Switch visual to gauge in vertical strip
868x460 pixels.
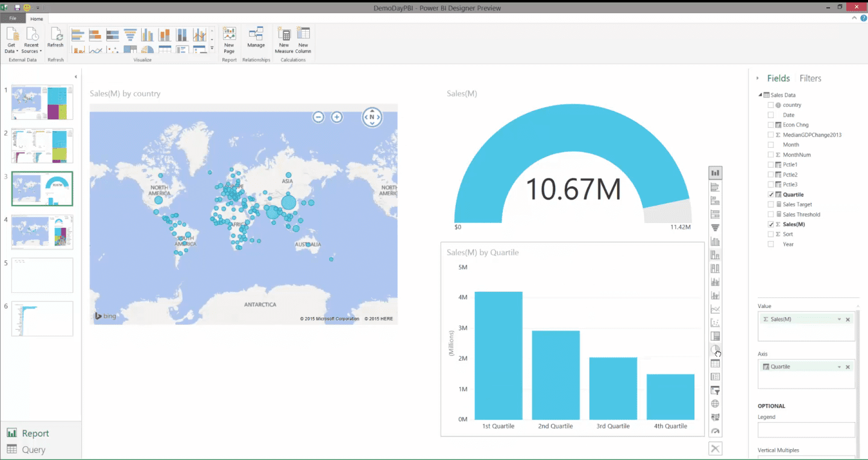715,431
